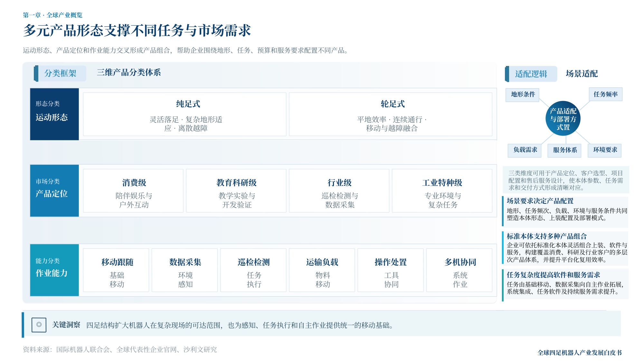Screen dimensions: 644x362
Task: Click the 移动跟随 capability card
Action: pos(116,270)
